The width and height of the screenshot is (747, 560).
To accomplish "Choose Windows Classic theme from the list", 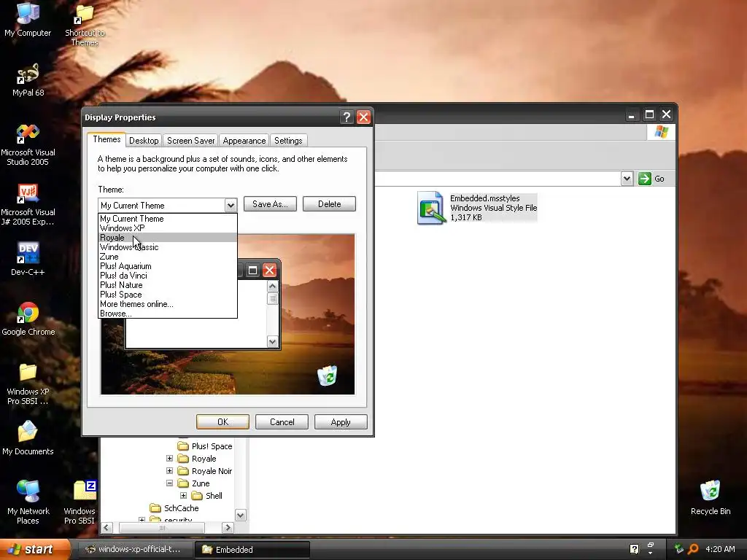I will (168, 247).
